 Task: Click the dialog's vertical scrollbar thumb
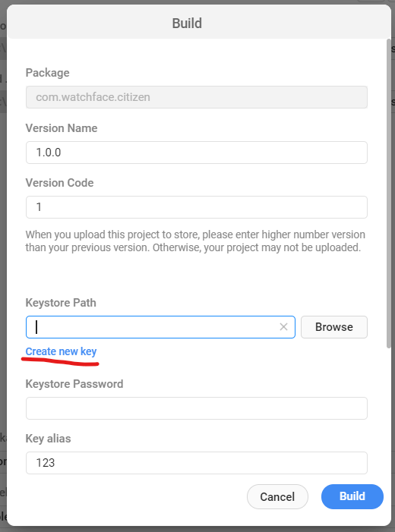(x=389, y=194)
